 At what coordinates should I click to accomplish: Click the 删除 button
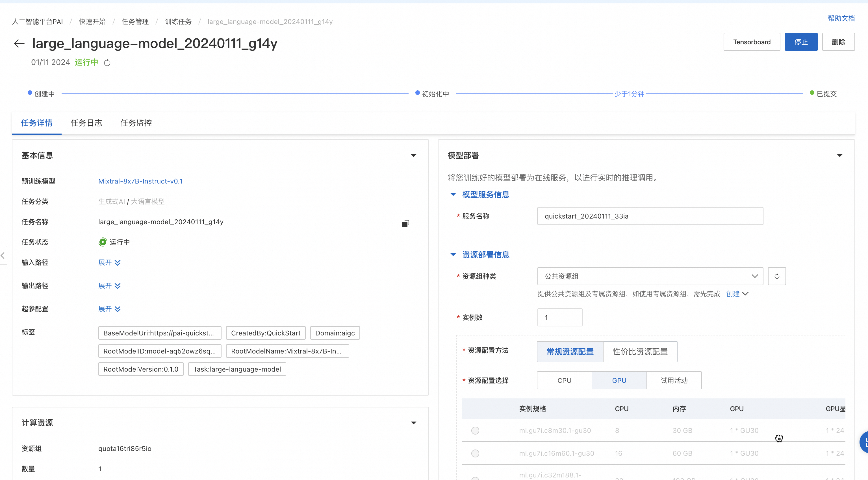point(838,42)
